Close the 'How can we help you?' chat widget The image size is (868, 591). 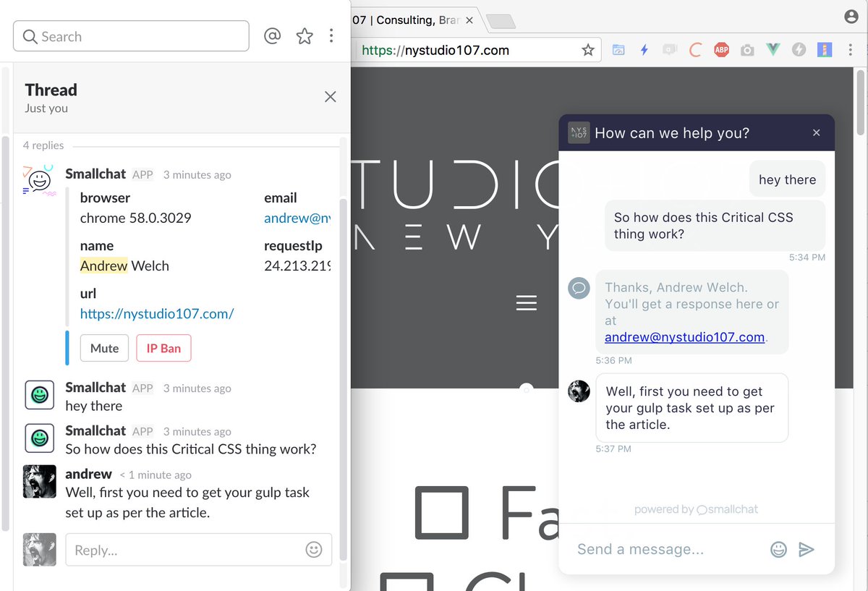pos(816,132)
